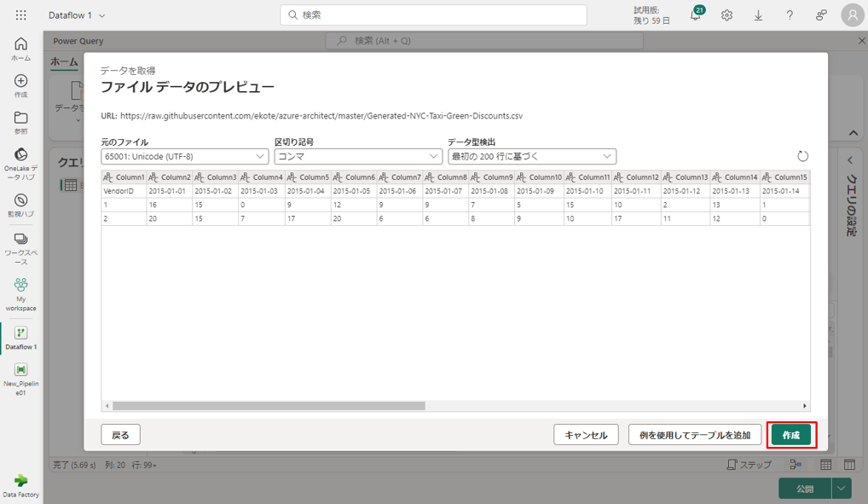Open the データ型検出 dropdown
This screenshot has width=868, height=504.
[x=532, y=157]
